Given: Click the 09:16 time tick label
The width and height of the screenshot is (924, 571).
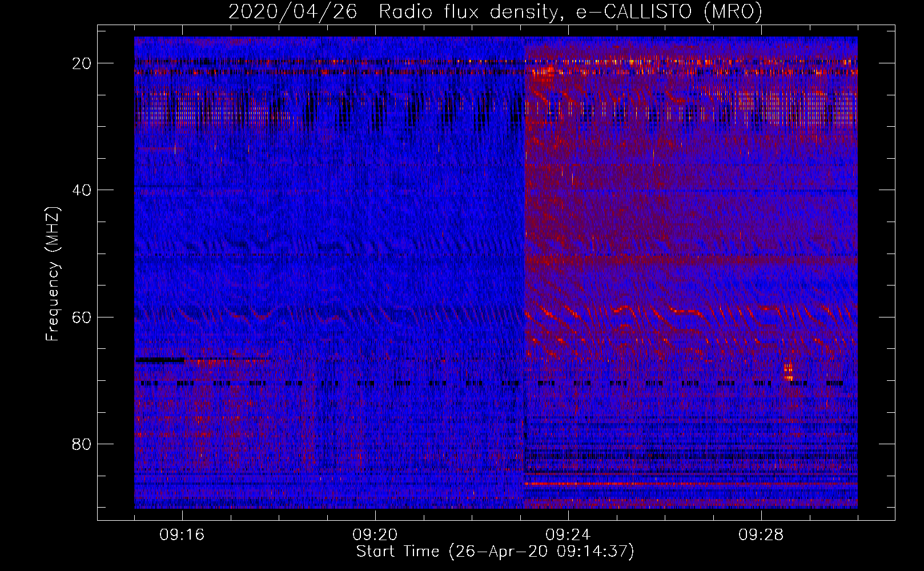Looking at the screenshot, I should coord(182,535).
